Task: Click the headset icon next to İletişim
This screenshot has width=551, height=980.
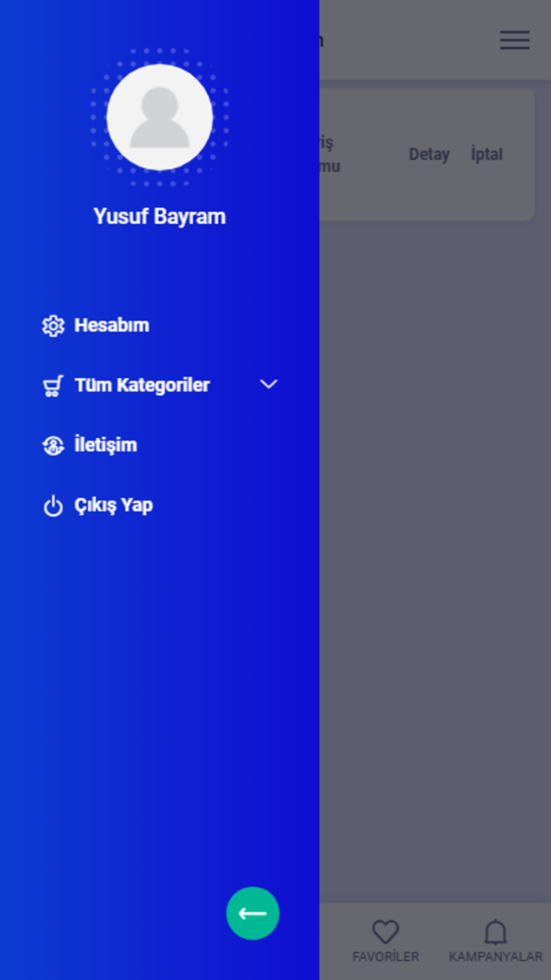Action: pos(53,446)
